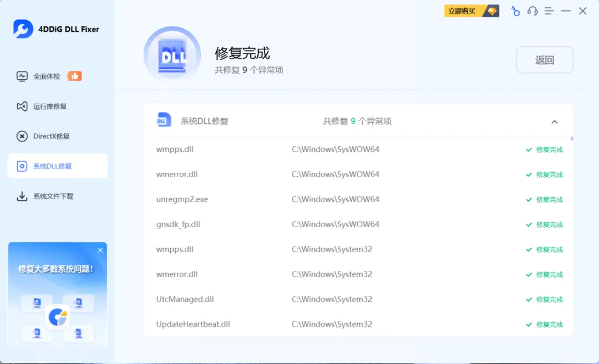
Task: Click the large DLL badge in the header
Action: (x=172, y=54)
